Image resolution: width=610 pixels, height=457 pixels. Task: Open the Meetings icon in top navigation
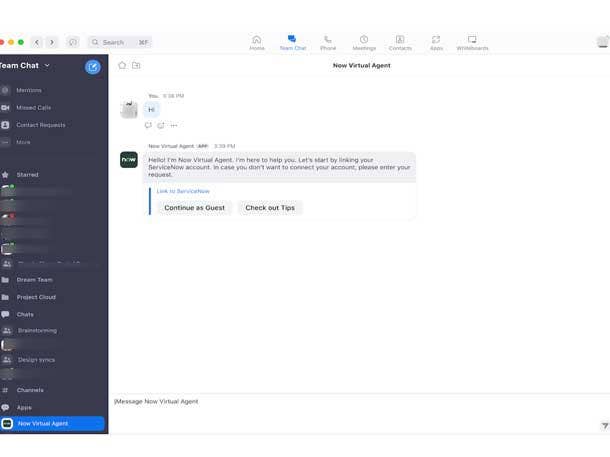(x=364, y=42)
